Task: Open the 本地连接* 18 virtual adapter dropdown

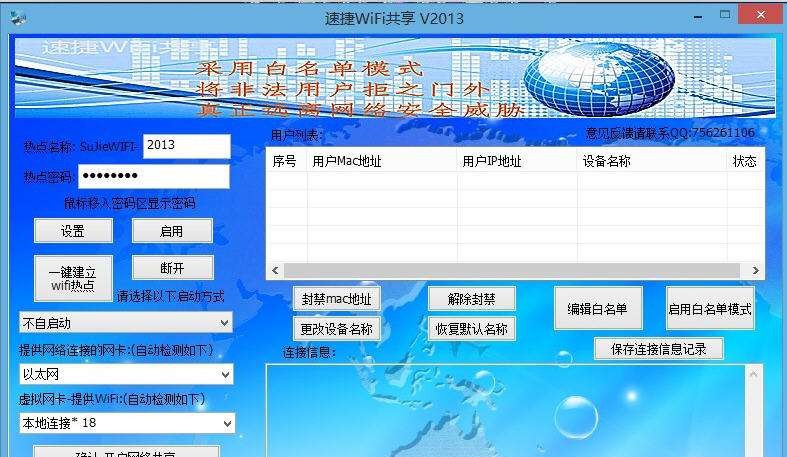Action: pyautogui.click(x=127, y=423)
